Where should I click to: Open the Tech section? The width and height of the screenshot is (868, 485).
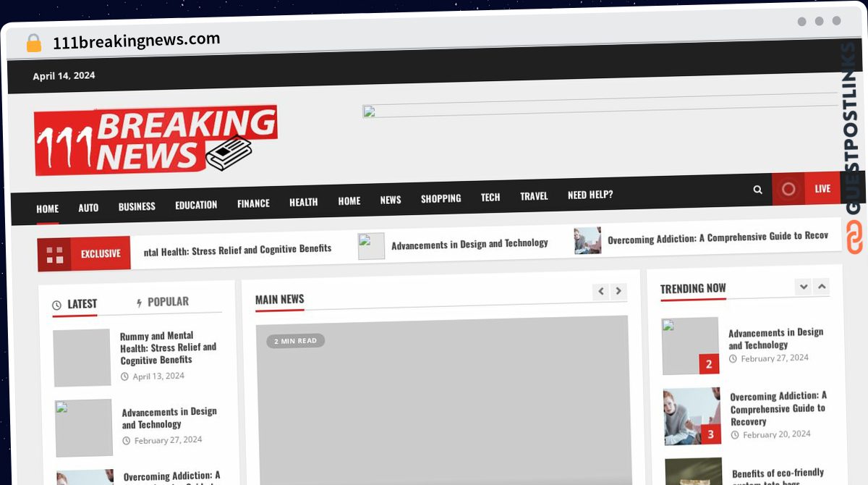(490, 197)
